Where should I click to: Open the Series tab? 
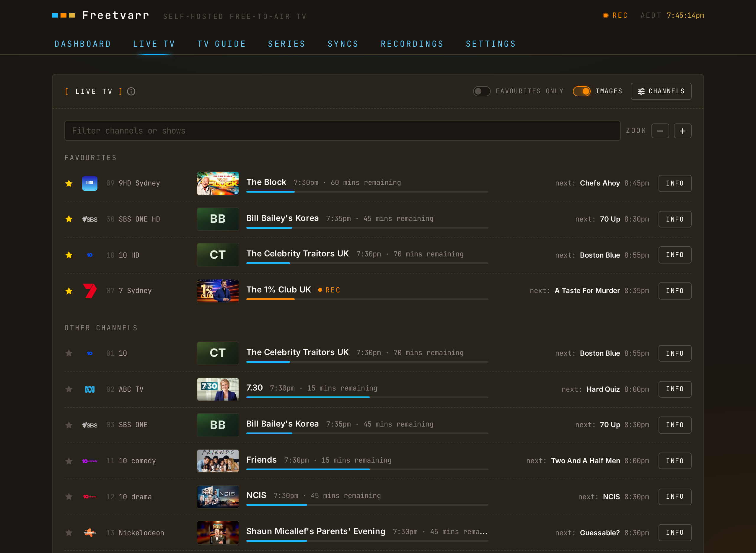coord(287,44)
